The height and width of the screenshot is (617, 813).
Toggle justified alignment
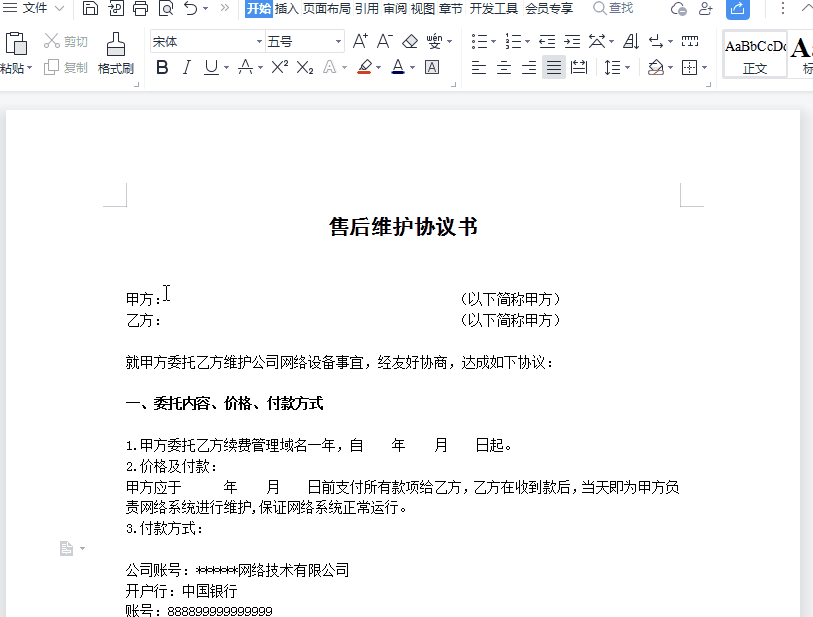point(554,67)
